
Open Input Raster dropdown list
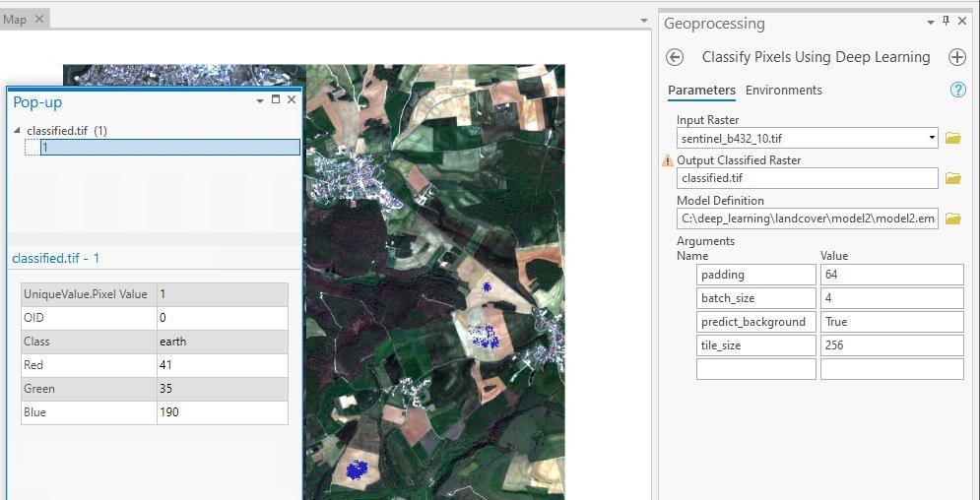932,139
